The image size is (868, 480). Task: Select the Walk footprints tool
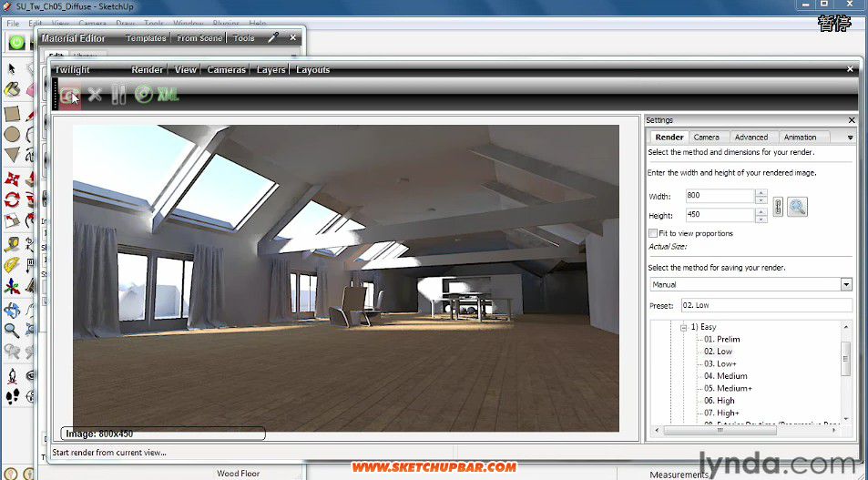coord(12,396)
